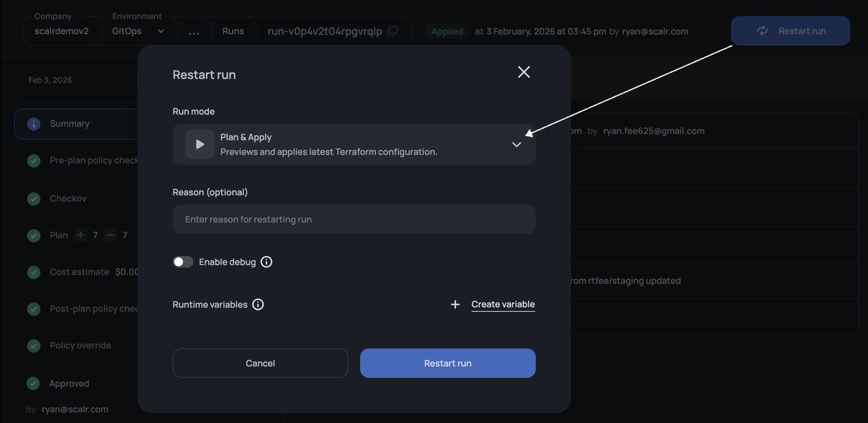
Task: Open the GitOps environment dropdown
Action: pos(161,31)
